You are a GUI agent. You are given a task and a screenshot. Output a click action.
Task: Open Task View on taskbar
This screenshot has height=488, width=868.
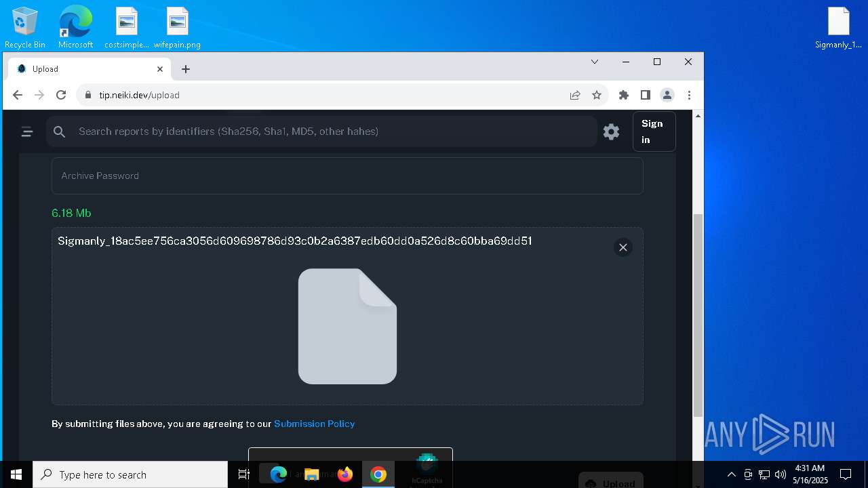(x=244, y=474)
